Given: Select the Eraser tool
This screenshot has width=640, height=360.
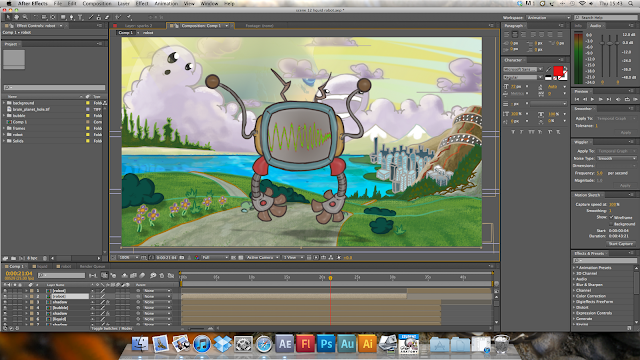Looking at the screenshot, I should coord(107,17).
